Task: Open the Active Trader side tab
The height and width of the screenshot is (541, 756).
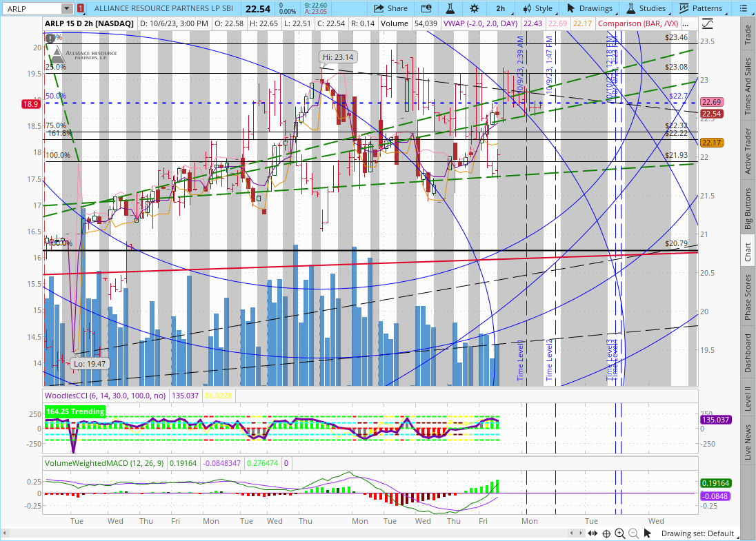Action: pyautogui.click(x=748, y=151)
